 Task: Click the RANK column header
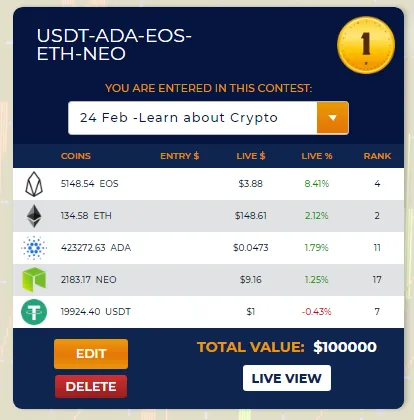(x=377, y=156)
